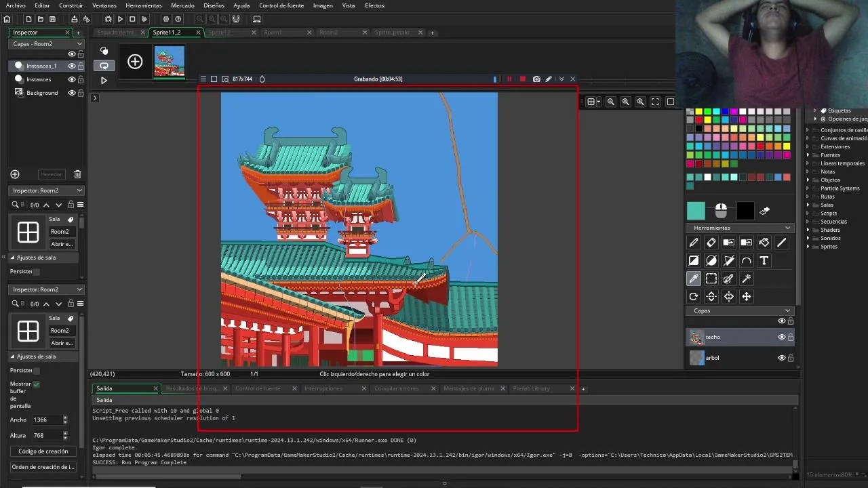Open the Help question mark icon
Image resolution: width=868 pixels, height=488 pixels.
178,19
